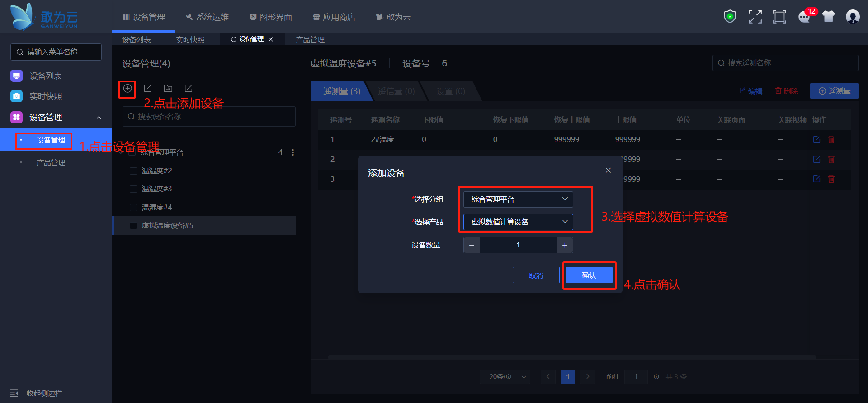Open the theme shirt icon
The width and height of the screenshot is (868, 403).
[x=829, y=17]
